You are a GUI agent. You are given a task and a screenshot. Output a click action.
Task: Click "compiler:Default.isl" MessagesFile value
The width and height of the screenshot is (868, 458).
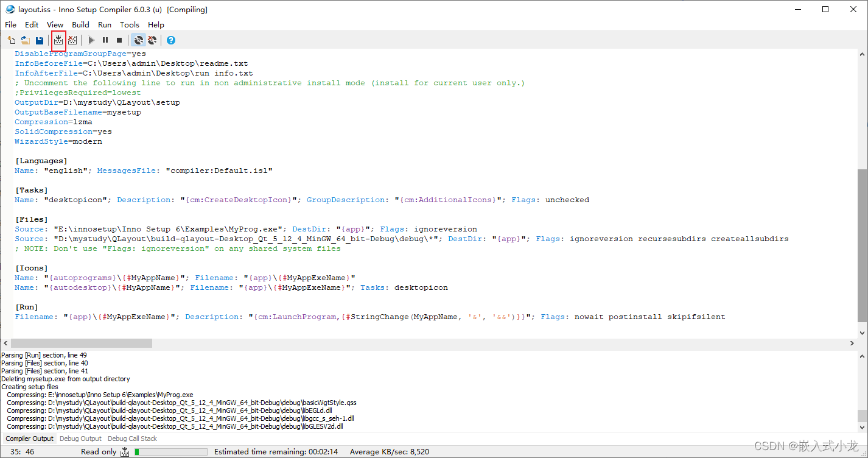point(219,171)
